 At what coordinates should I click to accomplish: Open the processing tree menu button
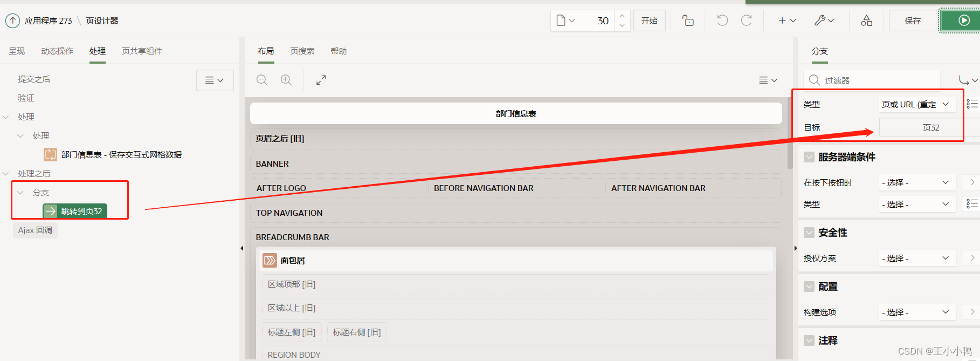point(215,80)
